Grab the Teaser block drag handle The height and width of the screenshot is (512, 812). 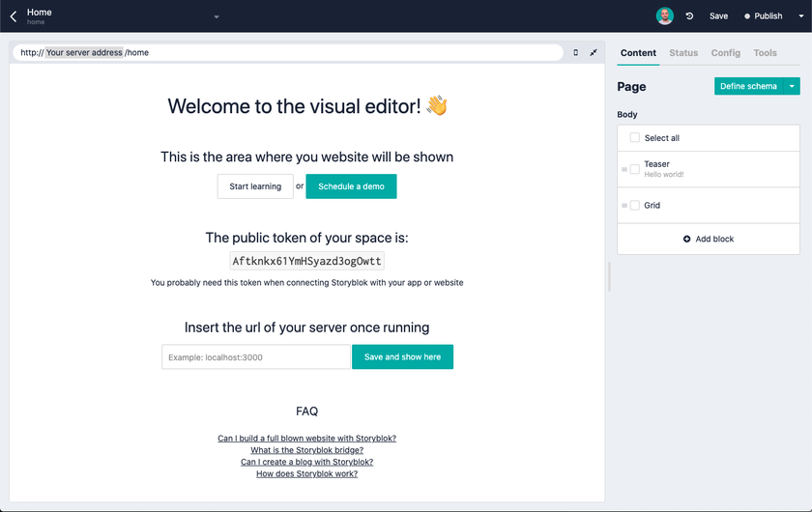pyautogui.click(x=624, y=169)
